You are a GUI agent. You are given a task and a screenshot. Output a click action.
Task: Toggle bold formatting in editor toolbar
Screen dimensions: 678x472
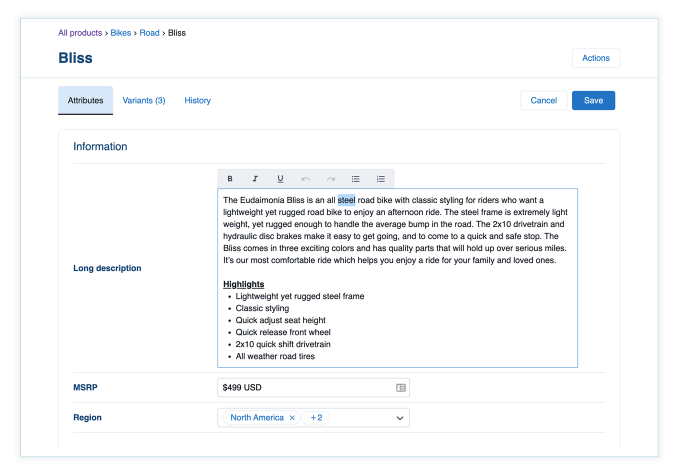tap(230, 179)
